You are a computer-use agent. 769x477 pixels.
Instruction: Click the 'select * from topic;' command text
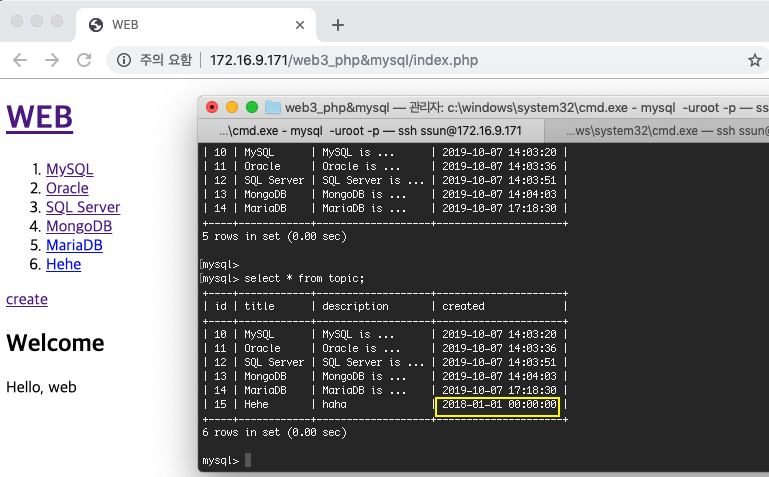304,278
